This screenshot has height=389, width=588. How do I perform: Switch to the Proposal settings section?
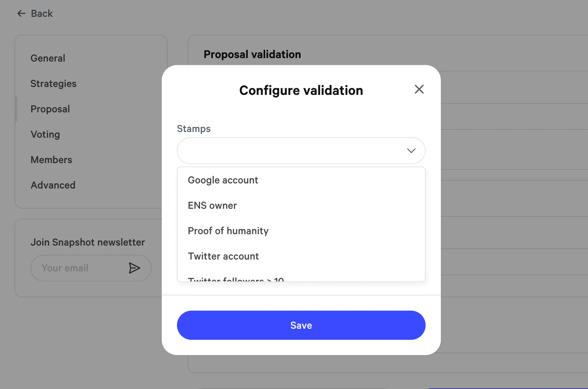click(50, 109)
